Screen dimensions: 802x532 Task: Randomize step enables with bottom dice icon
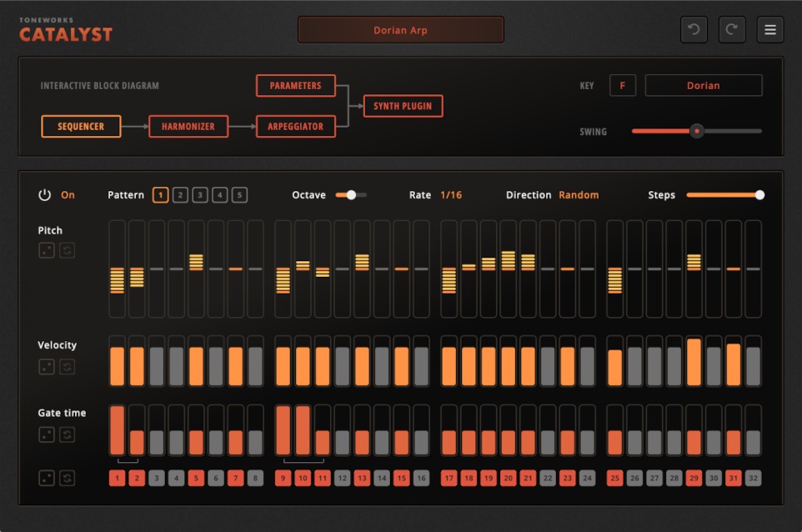pos(47,479)
